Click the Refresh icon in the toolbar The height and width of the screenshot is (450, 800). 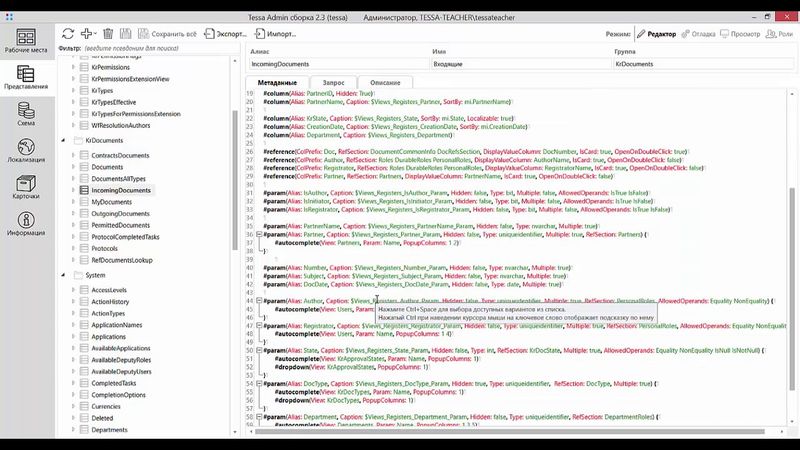pyautogui.click(x=68, y=33)
